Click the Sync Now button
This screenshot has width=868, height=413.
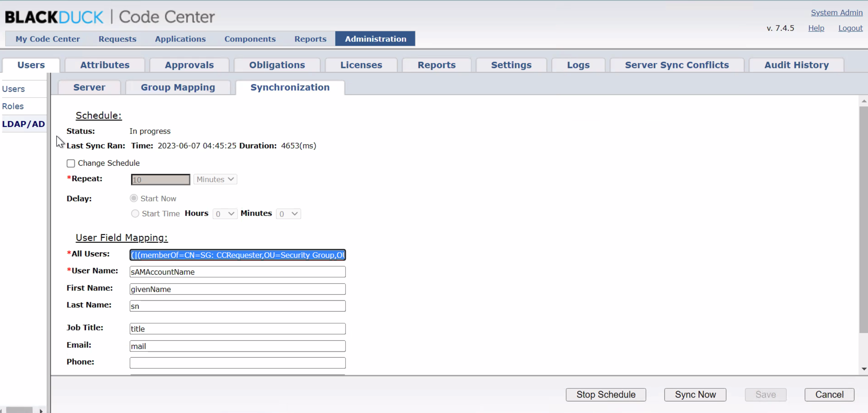695,395
